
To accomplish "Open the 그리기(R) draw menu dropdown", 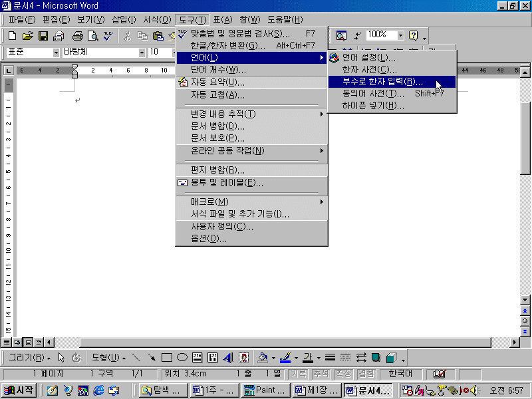I will pyautogui.click(x=29, y=358).
